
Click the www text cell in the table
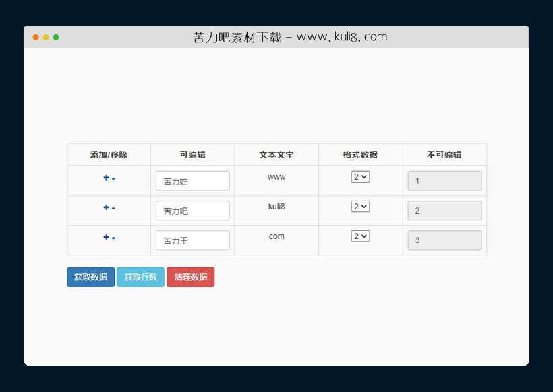coord(276,176)
